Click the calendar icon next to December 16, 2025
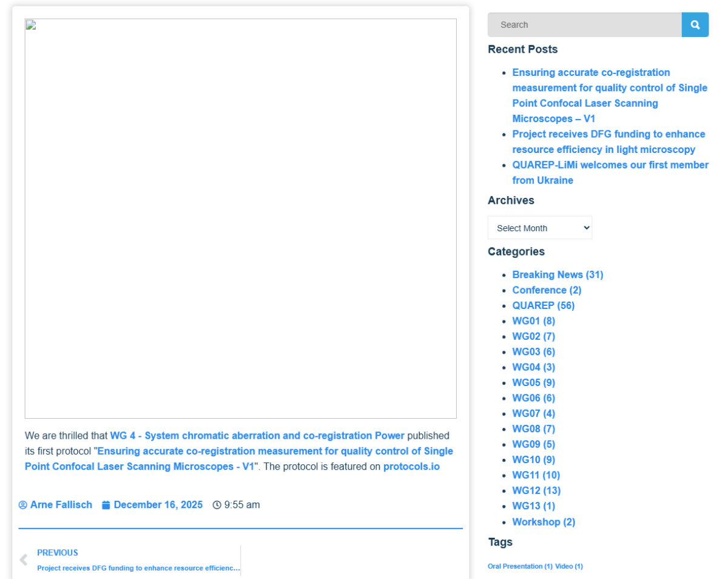Image resolution: width=728 pixels, height=579 pixels. tap(106, 505)
